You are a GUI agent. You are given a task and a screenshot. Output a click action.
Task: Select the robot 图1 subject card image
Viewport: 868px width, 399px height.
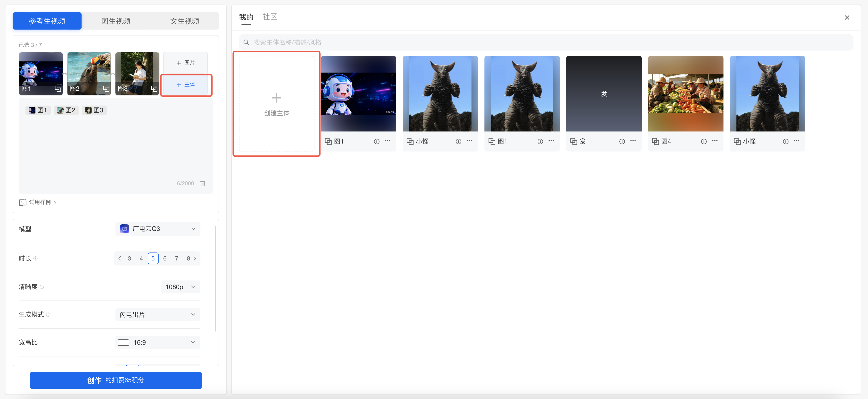(359, 94)
